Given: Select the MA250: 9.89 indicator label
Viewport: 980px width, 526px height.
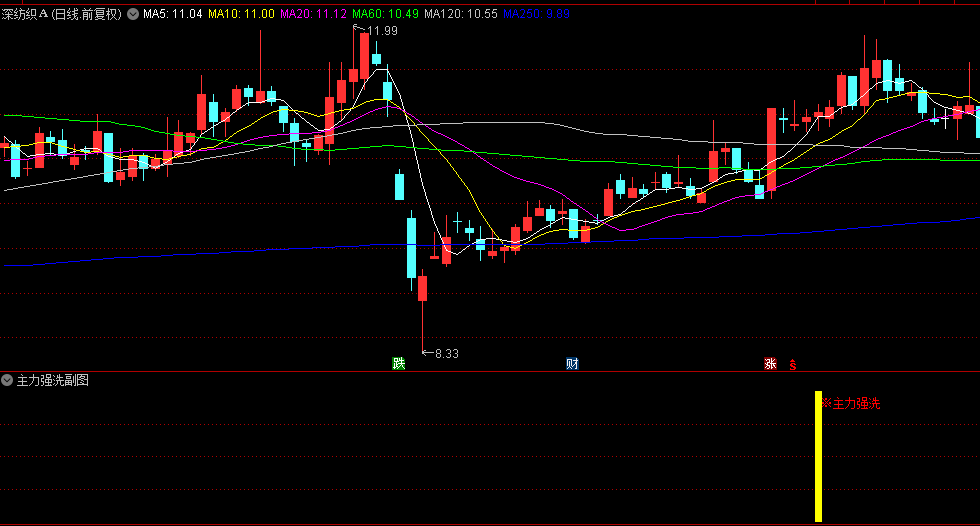Looking at the screenshot, I should tap(536, 14).
